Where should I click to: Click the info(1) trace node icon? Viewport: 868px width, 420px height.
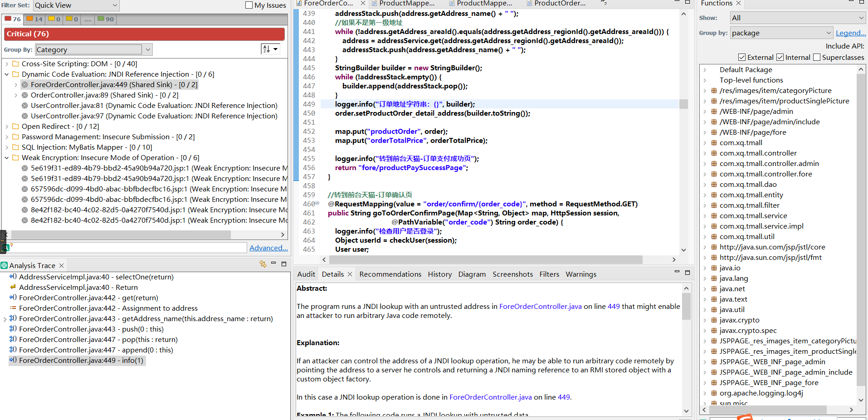(x=13, y=360)
